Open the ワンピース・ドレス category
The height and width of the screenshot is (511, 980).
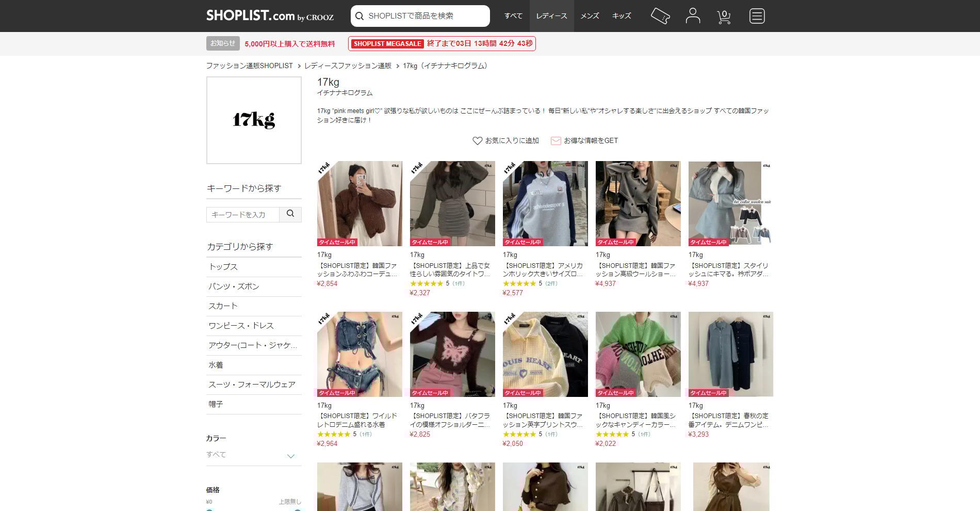[241, 326]
